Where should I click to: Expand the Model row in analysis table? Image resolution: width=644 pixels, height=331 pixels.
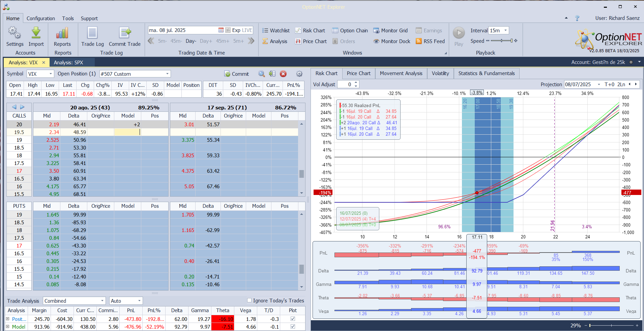[8, 326]
